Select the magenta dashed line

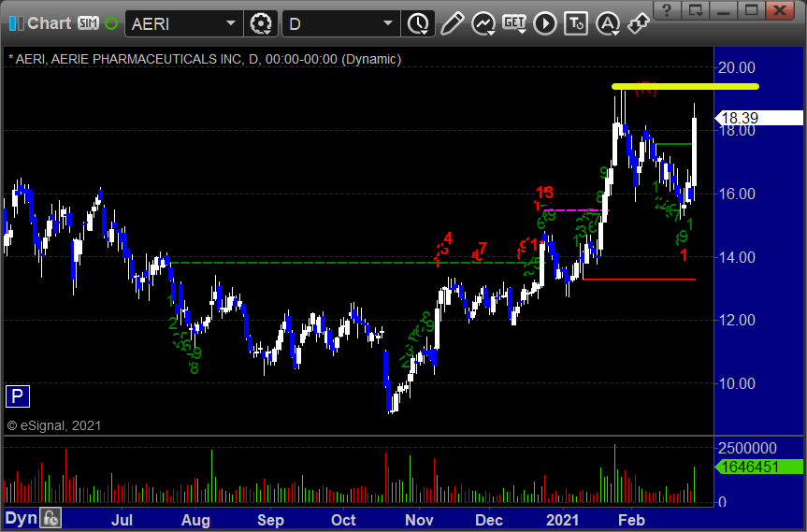pos(576,210)
